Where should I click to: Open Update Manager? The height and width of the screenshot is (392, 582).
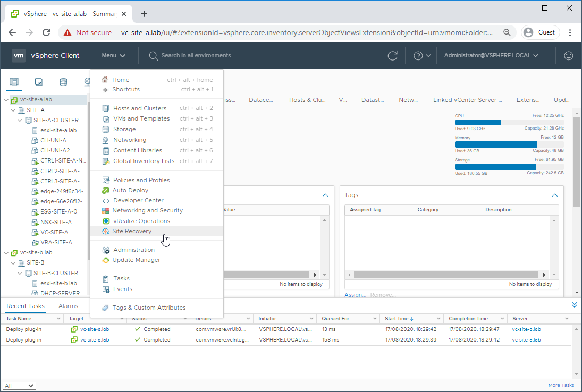point(157,260)
